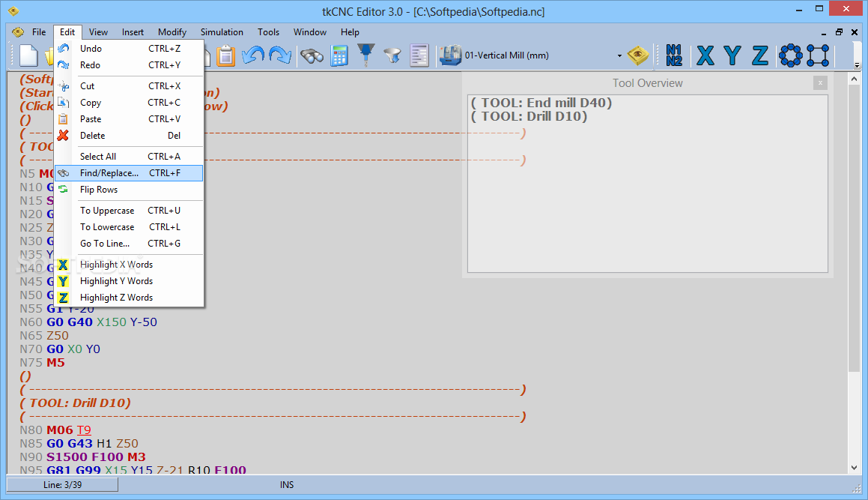Image resolution: width=868 pixels, height=500 pixels.
Task: Click the Redo arrow toolbar icon
Action: pos(280,55)
